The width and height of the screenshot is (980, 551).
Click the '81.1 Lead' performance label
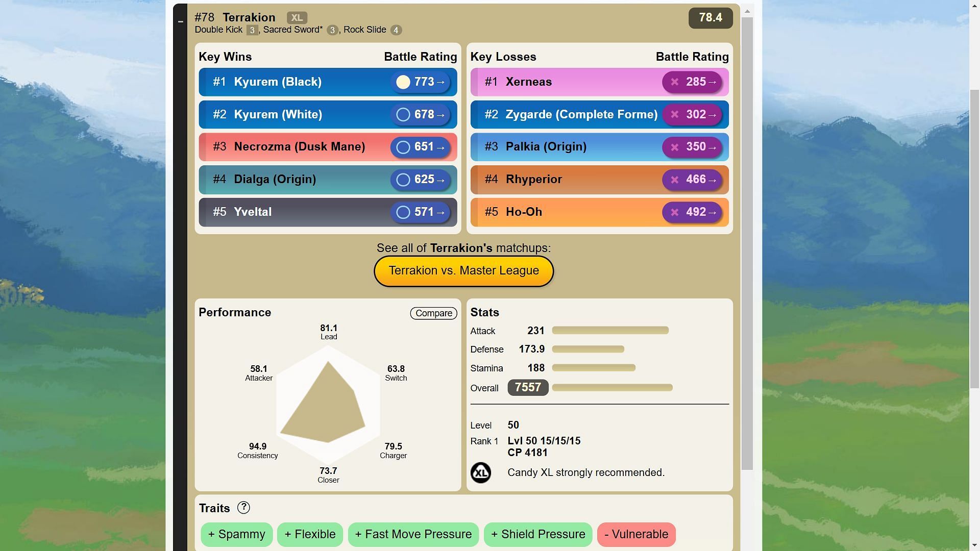point(329,332)
